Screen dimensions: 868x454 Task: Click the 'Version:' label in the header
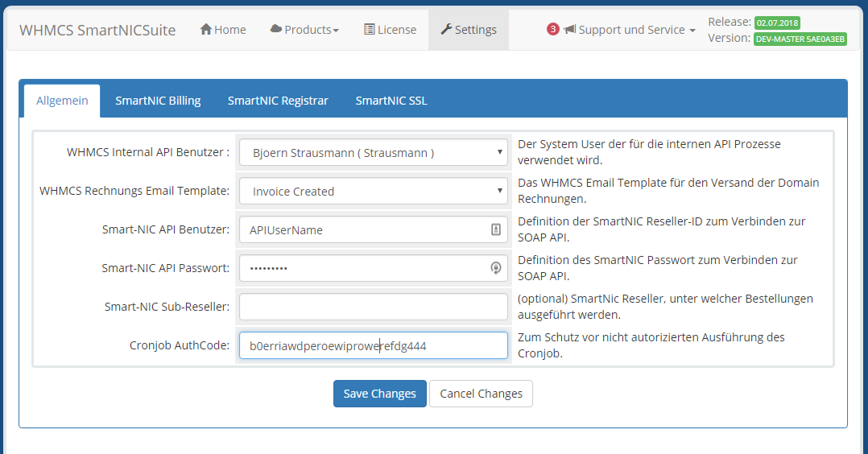[729, 38]
